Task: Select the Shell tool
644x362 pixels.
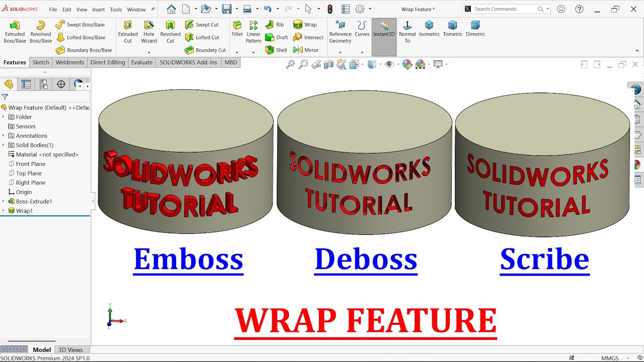Action: click(276, 50)
